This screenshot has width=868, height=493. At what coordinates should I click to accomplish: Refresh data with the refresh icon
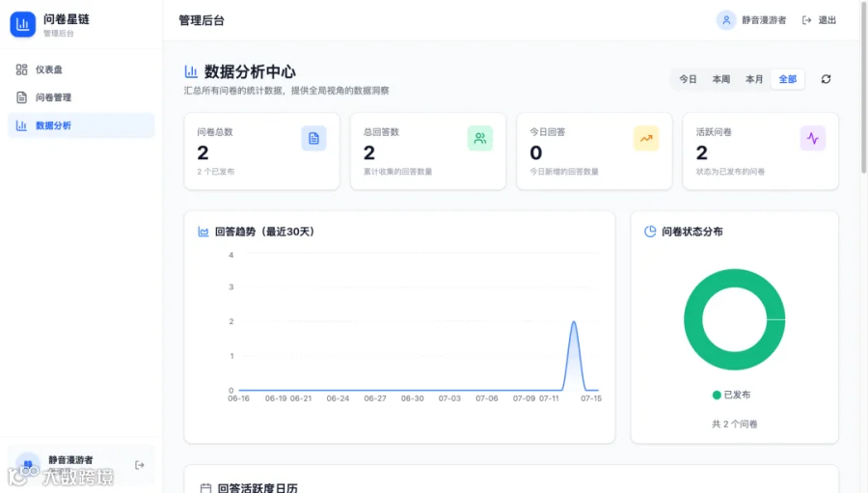click(x=826, y=79)
